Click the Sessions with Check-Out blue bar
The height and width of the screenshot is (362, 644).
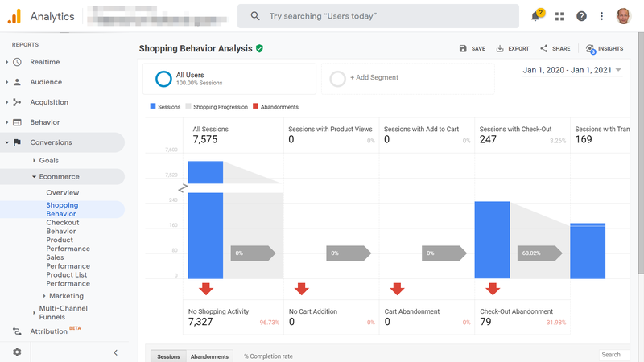pos(492,240)
